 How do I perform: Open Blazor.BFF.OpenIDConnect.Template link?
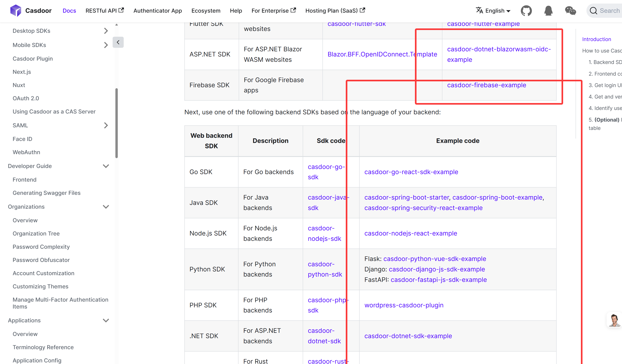tap(382, 54)
